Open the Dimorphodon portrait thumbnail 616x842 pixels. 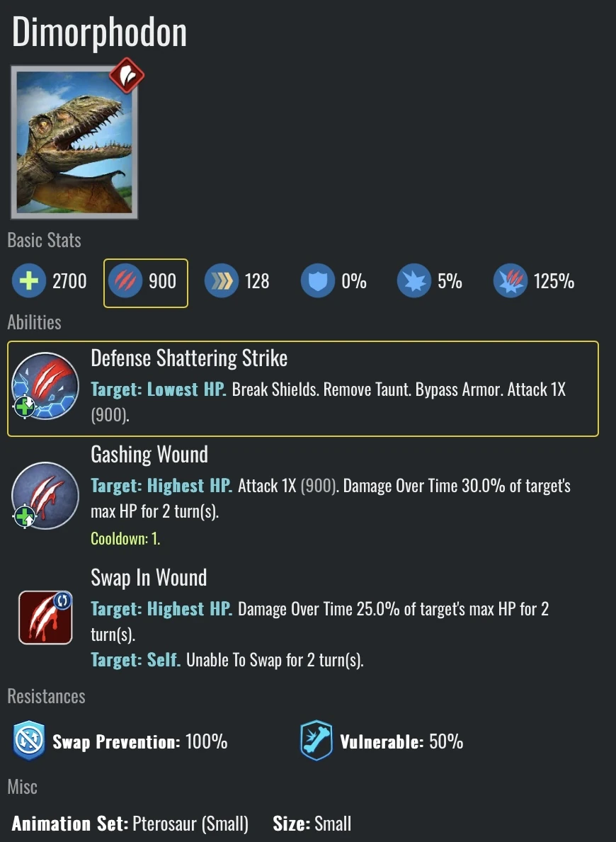pos(74,142)
